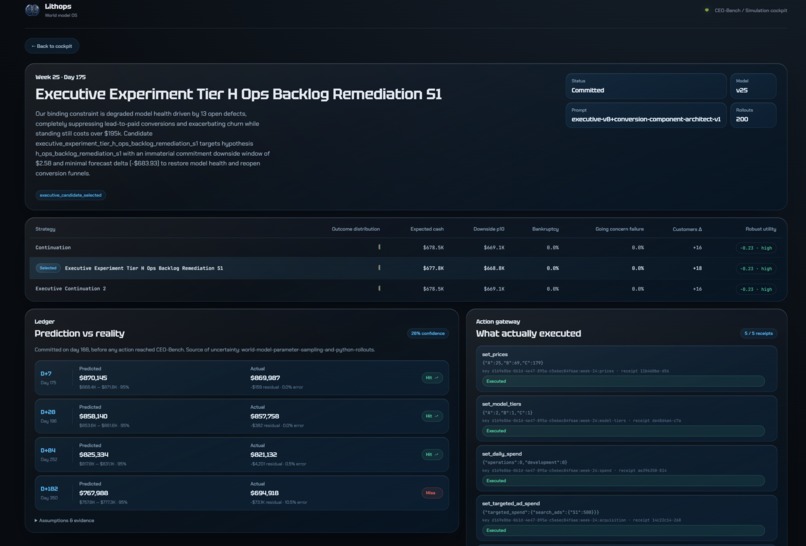The width and height of the screenshot is (806, 546).
Task: Expand the Assumptions & evidence section
Action: 64,520
